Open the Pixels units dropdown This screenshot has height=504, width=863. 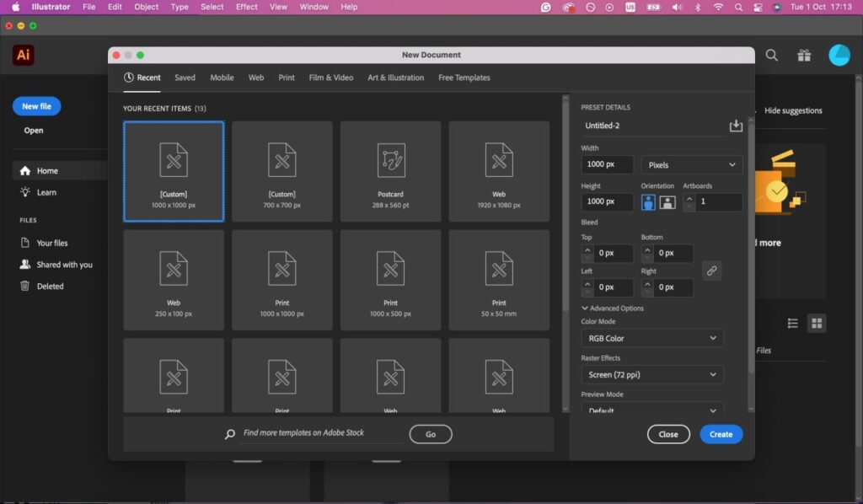tap(692, 164)
